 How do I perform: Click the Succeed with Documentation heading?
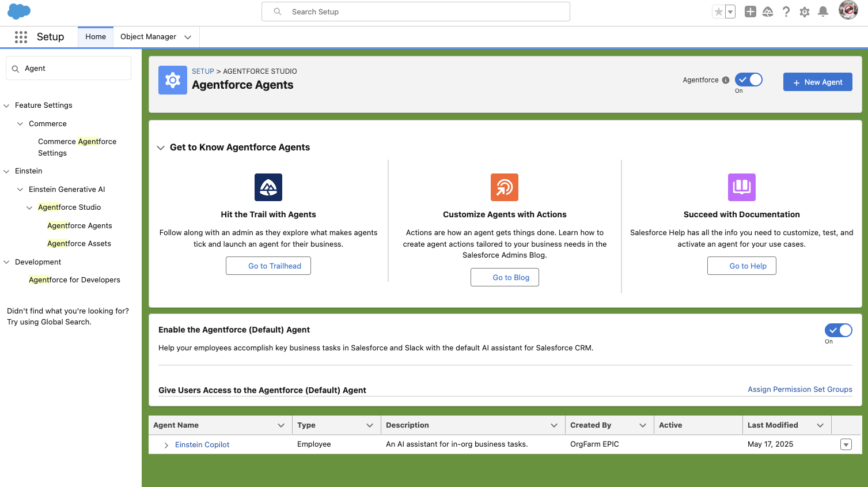tap(742, 214)
